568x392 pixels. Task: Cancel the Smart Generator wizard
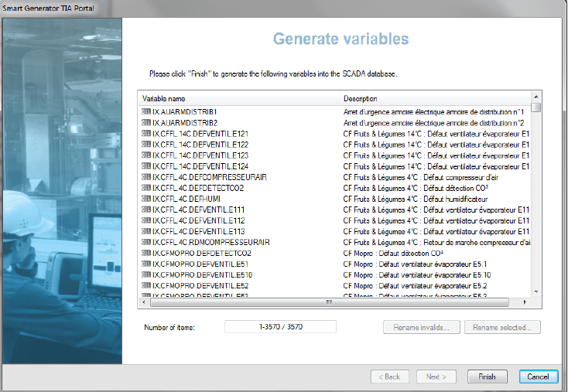(x=538, y=377)
